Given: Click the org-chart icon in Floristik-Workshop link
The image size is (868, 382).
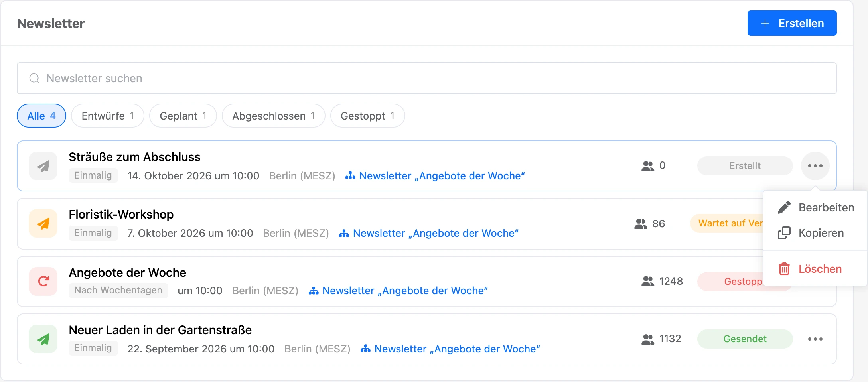Looking at the screenshot, I should 344,233.
